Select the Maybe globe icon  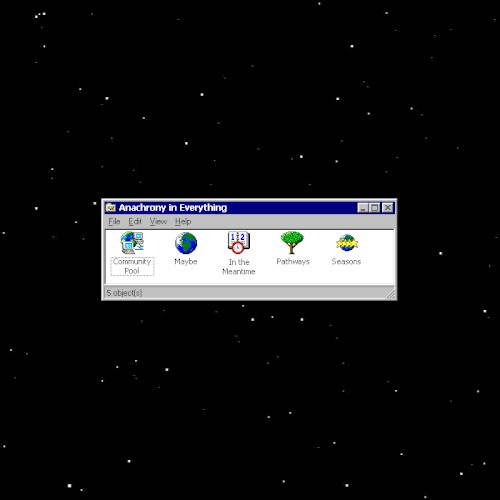186,243
